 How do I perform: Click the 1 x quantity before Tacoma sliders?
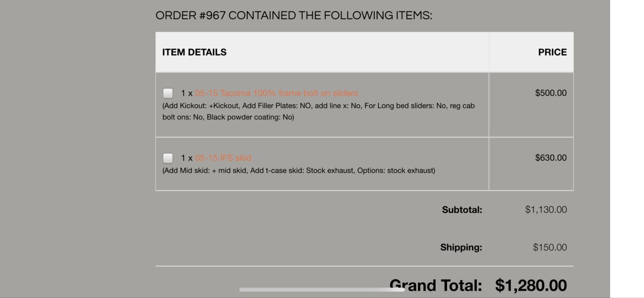tap(187, 93)
